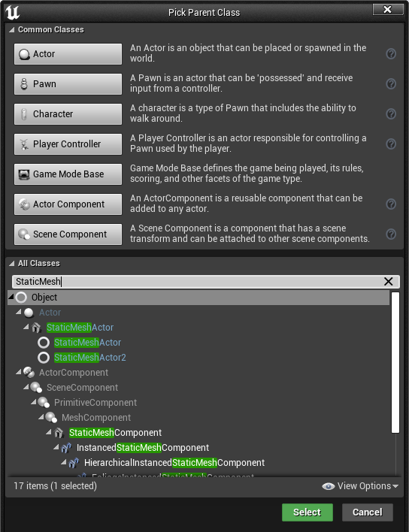Viewport: 409px width, 532px height.
Task: Collapse the All Classes section
Action: [12, 263]
